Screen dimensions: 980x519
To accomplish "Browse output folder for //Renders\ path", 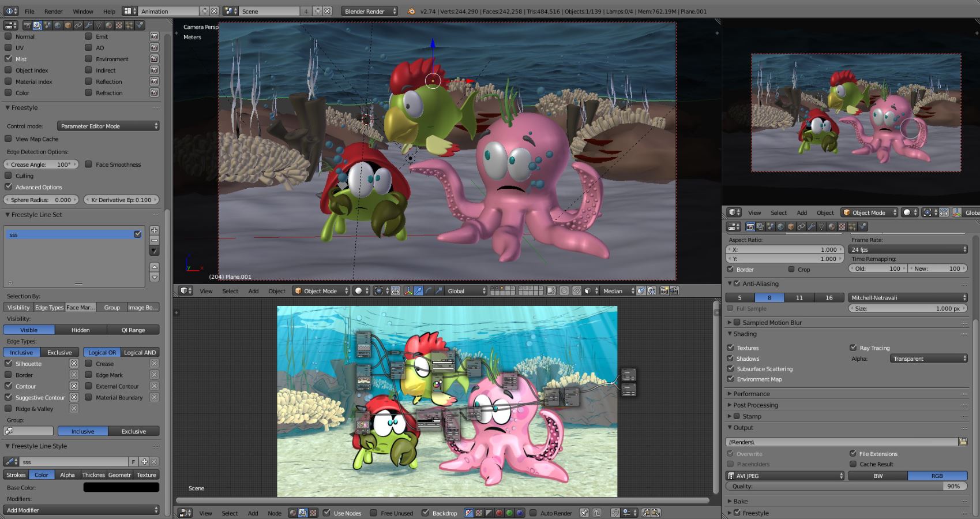I will (x=963, y=442).
